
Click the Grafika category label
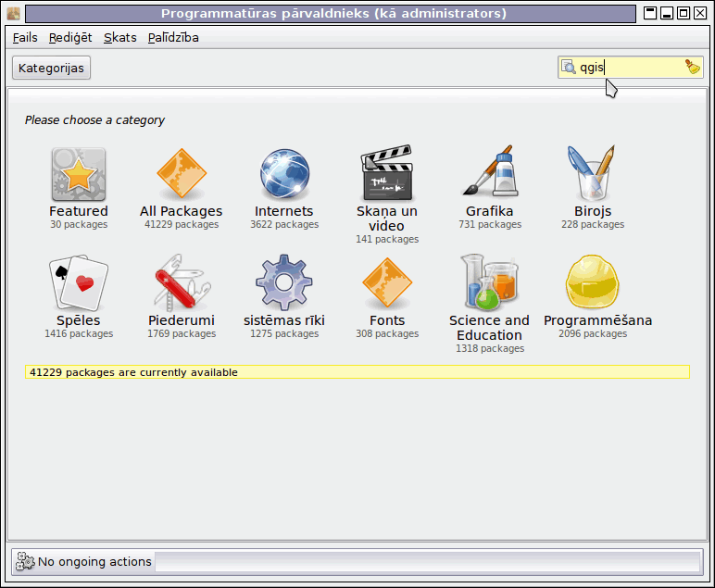point(490,211)
